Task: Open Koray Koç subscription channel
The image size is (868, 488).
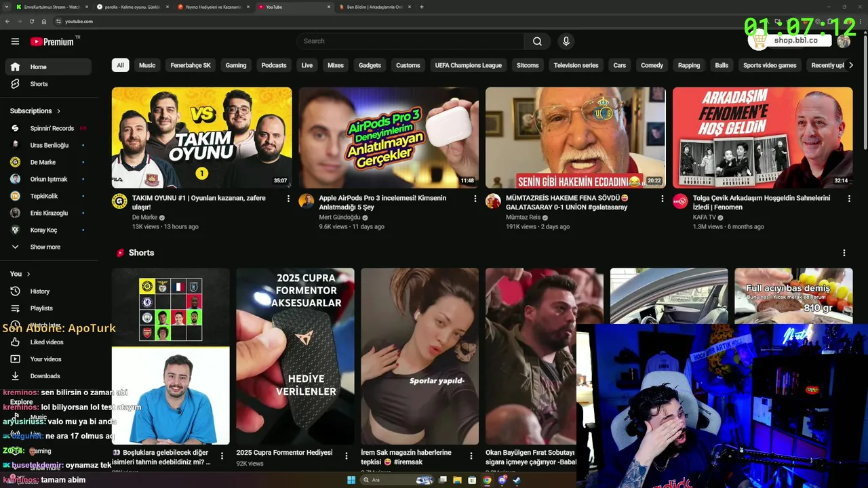Action: 48,230
